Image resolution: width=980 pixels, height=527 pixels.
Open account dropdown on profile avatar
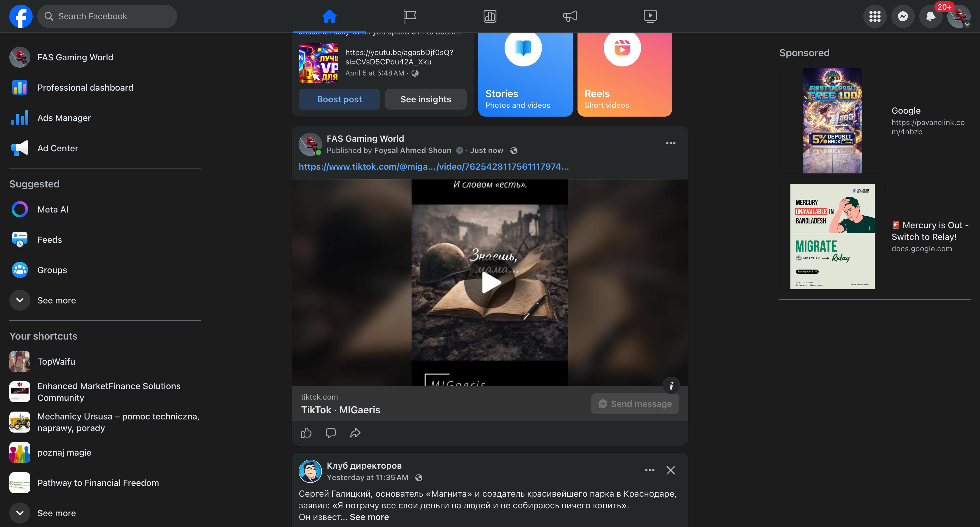tap(967, 24)
